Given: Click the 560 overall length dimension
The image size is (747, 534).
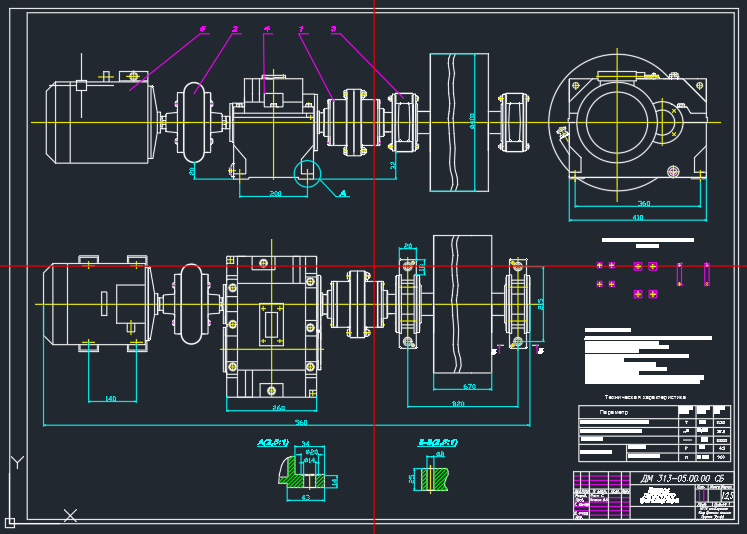Looking at the screenshot, I should (301, 422).
